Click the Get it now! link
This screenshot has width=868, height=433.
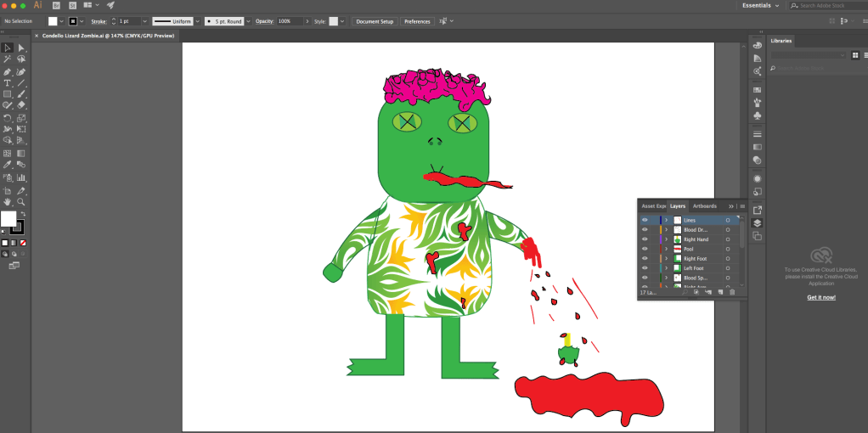820,297
